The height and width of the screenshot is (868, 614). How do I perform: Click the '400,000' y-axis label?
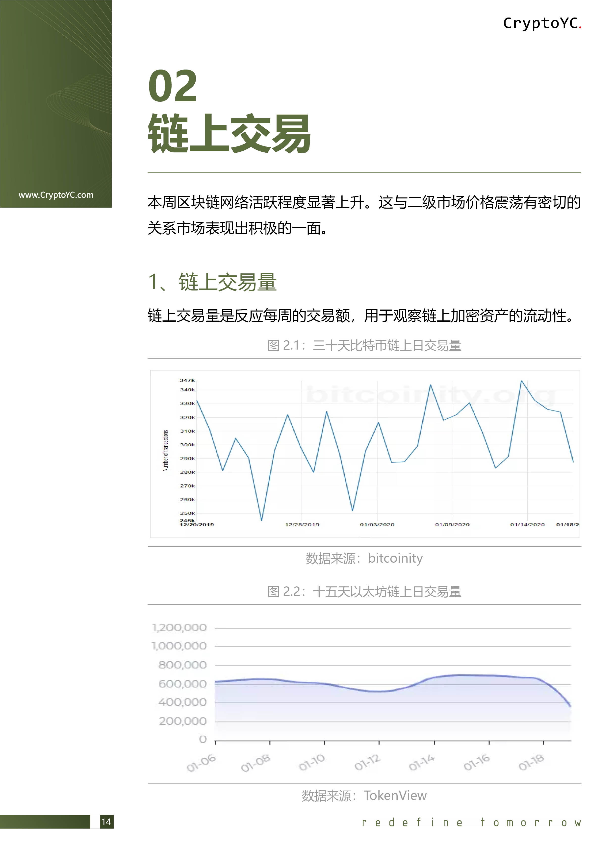183,702
